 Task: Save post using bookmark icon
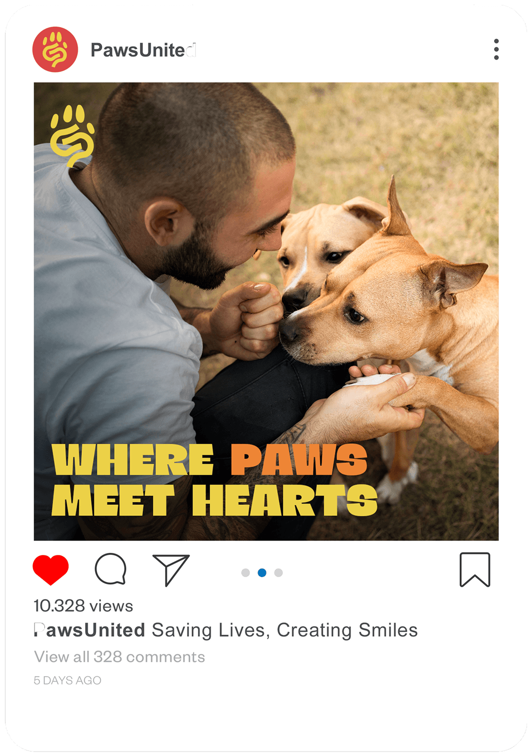(475, 570)
